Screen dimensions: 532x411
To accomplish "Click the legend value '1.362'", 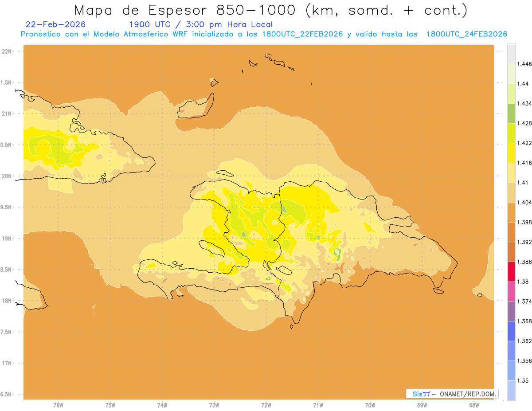I will click(x=524, y=341).
